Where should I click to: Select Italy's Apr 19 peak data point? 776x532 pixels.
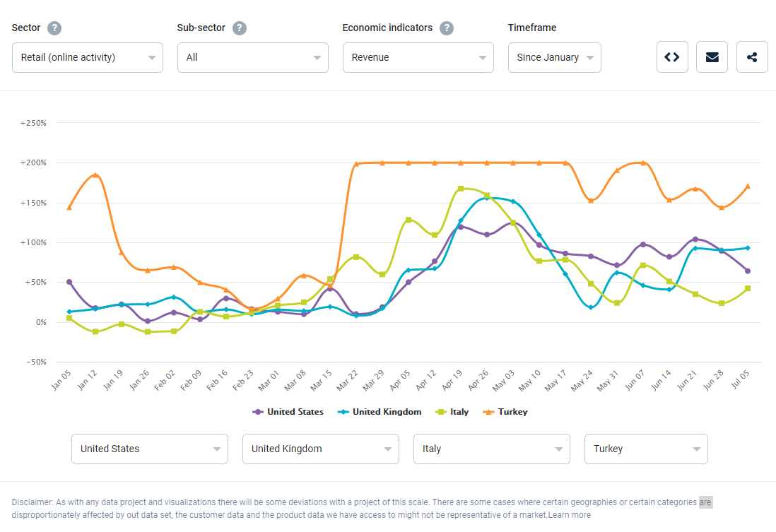coord(461,189)
